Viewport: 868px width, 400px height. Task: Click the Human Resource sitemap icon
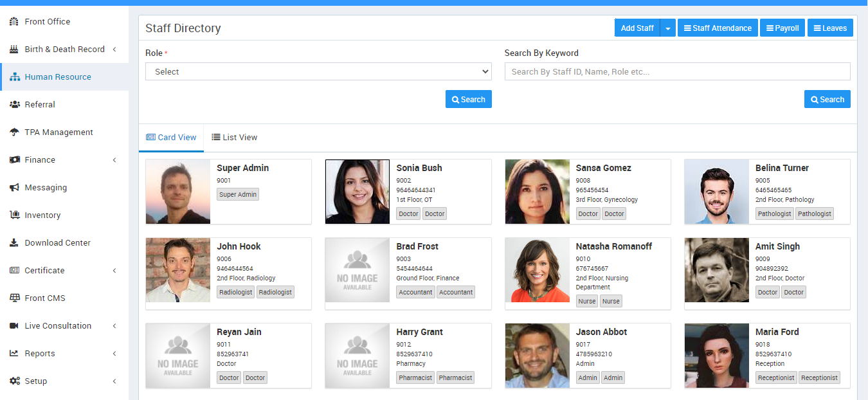pyautogui.click(x=14, y=77)
